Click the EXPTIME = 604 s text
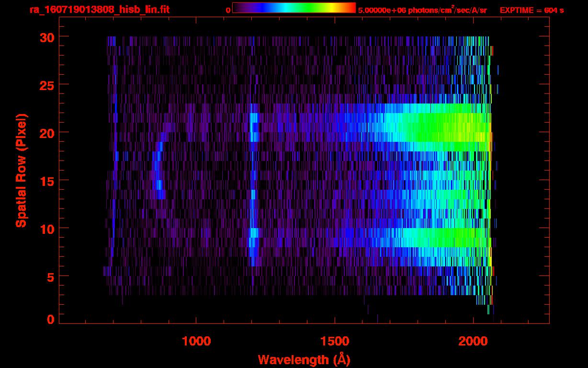 click(531, 10)
